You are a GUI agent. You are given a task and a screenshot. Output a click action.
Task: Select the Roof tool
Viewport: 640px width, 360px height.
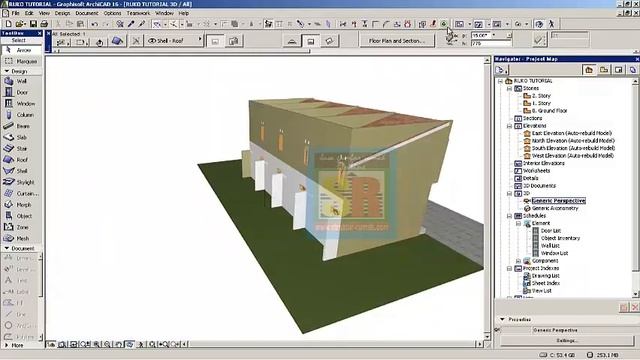(x=21, y=160)
